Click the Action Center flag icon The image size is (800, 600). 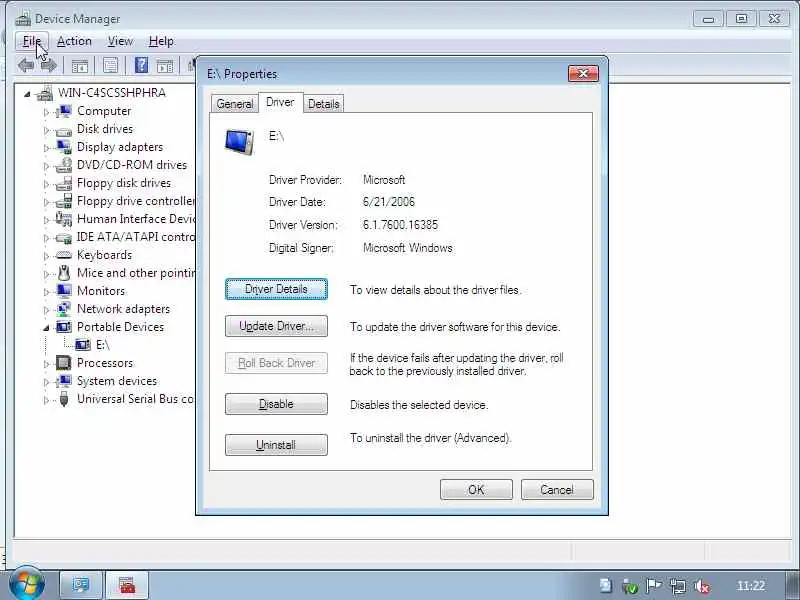tap(654, 586)
